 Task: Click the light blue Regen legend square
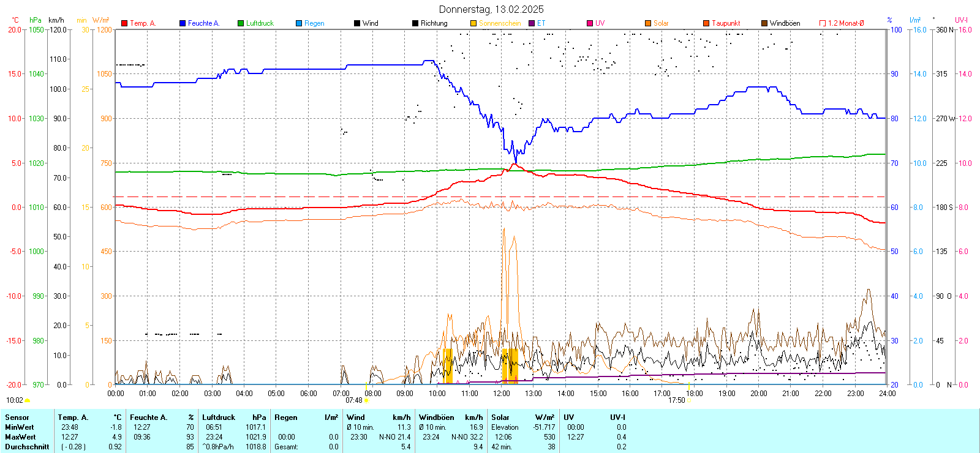tap(299, 23)
